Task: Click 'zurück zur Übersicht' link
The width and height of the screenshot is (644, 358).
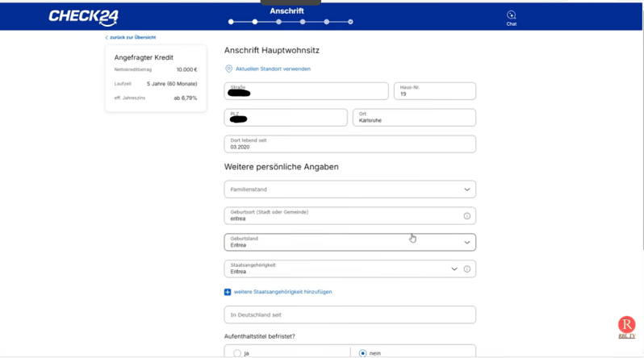Action: point(132,37)
